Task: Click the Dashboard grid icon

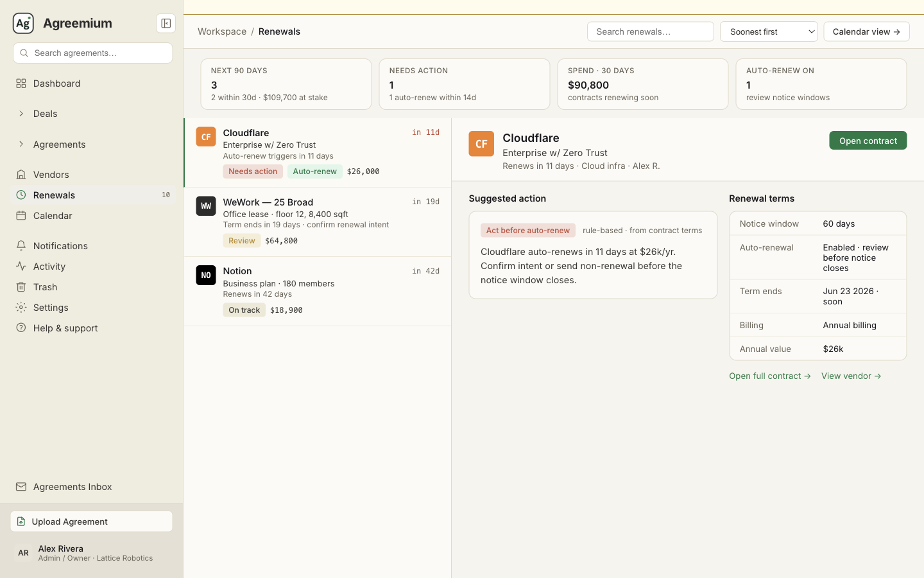Action: (21, 83)
